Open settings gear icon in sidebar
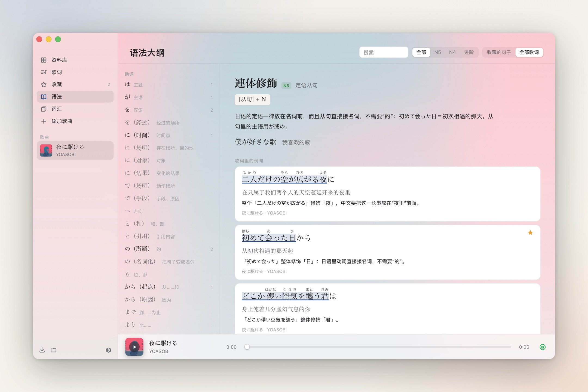588x392 pixels. 108,350
